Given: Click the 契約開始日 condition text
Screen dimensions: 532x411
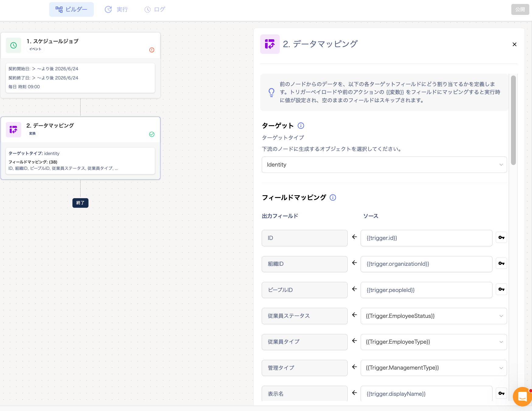Looking at the screenshot, I should (43, 69).
